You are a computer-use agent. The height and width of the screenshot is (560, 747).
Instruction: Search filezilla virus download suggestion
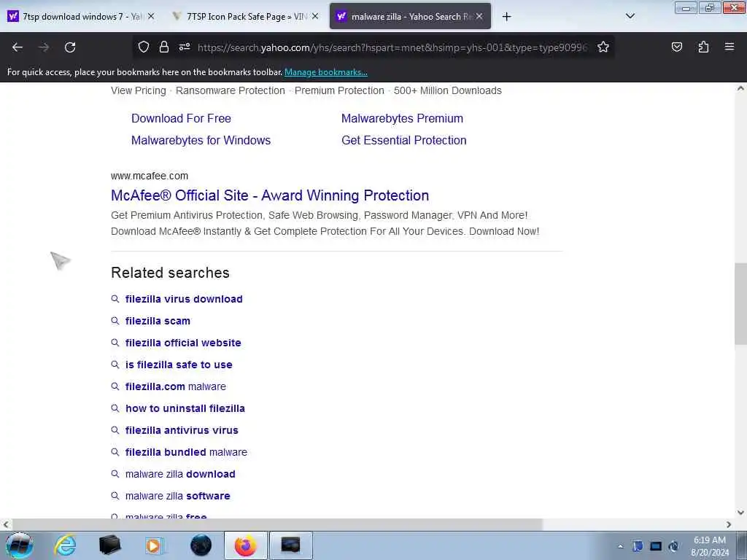(184, 299)
